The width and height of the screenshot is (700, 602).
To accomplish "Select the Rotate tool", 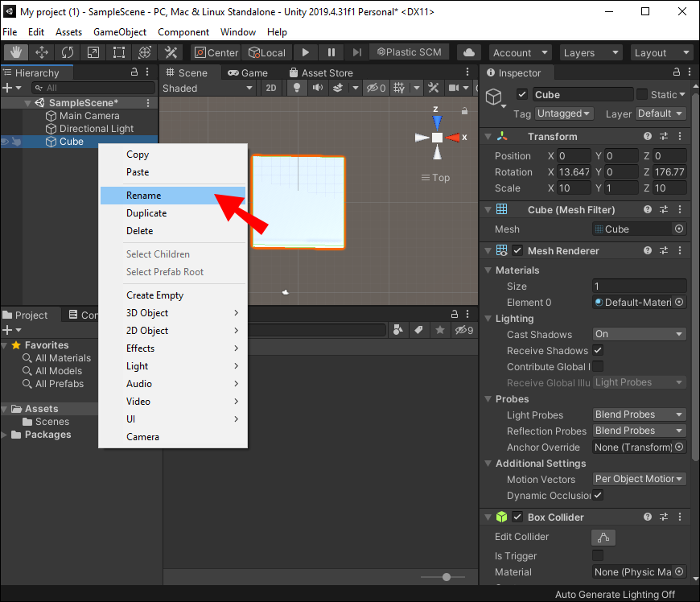I will point(68,52).
